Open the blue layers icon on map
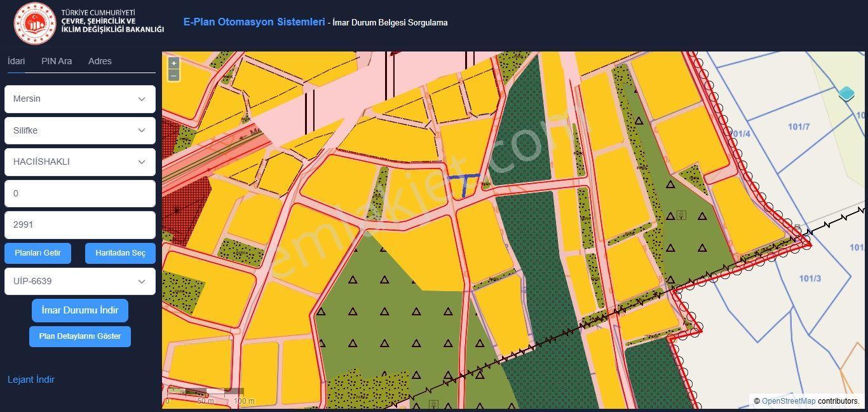 (x=846, y=94)
